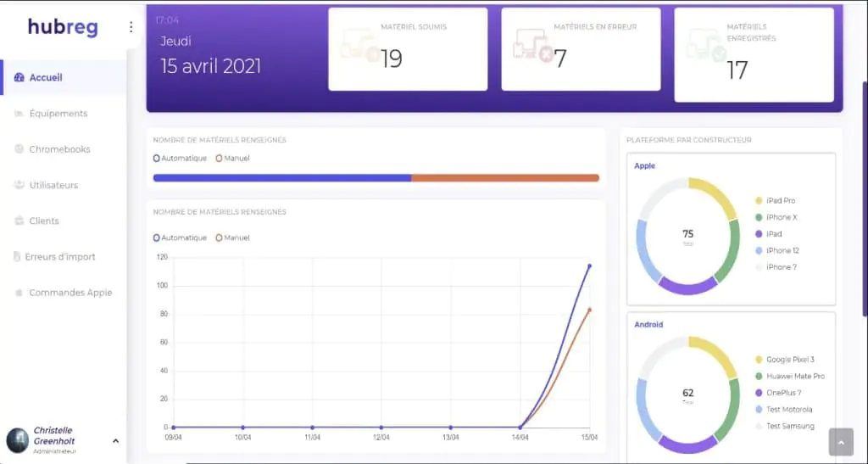Image resolution: width=868 pixels, height=464 pixels.
Task: Open the Clients menu item
Action: [64, 221]
